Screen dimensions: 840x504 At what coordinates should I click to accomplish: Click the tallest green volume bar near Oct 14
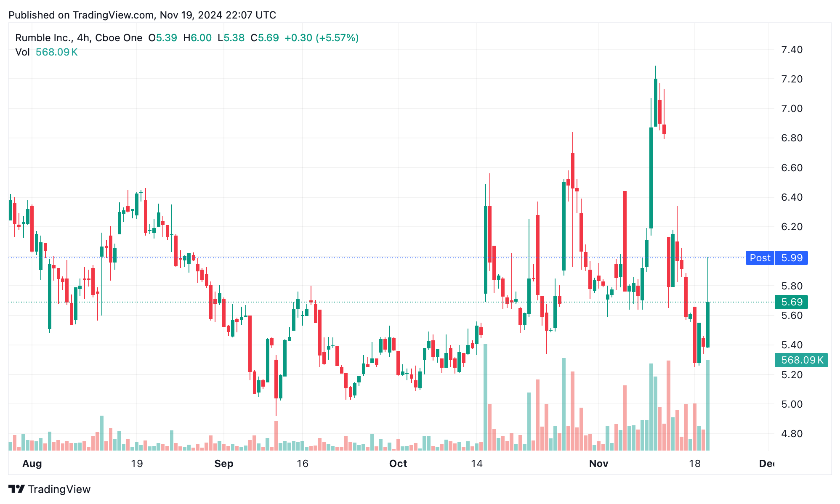click(x=486, y=397)
